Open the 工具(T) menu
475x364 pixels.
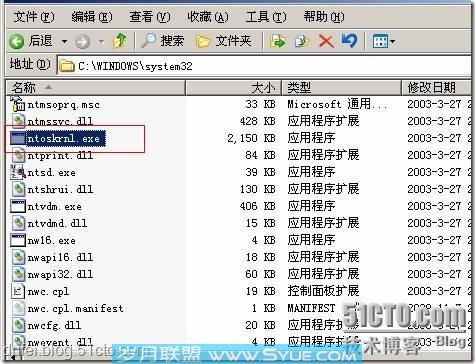tap(266, 17)
